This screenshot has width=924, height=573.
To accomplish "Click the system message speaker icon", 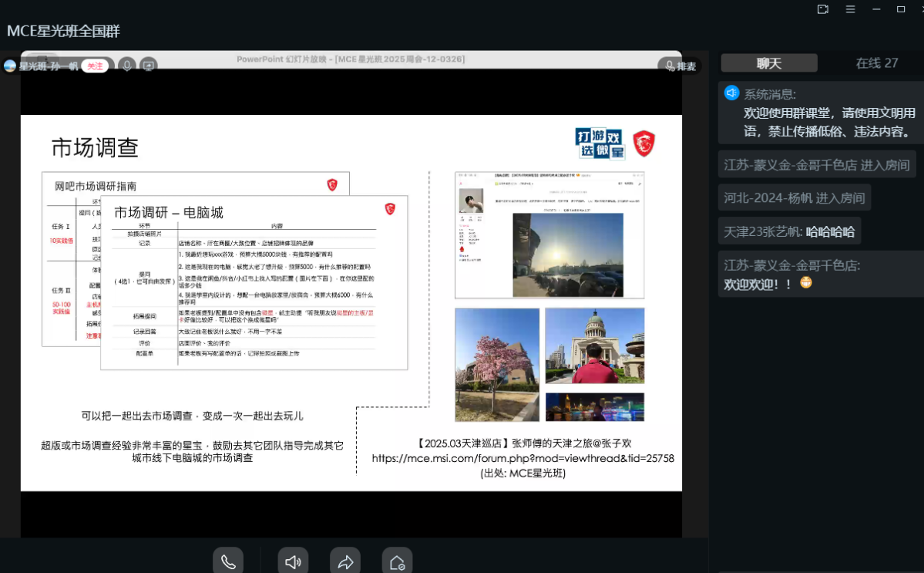I will coord(731,93).
